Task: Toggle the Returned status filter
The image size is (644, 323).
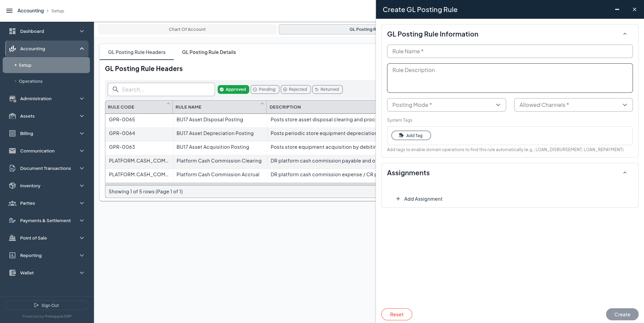Action: pyautogui.click(x=327, y=89)
